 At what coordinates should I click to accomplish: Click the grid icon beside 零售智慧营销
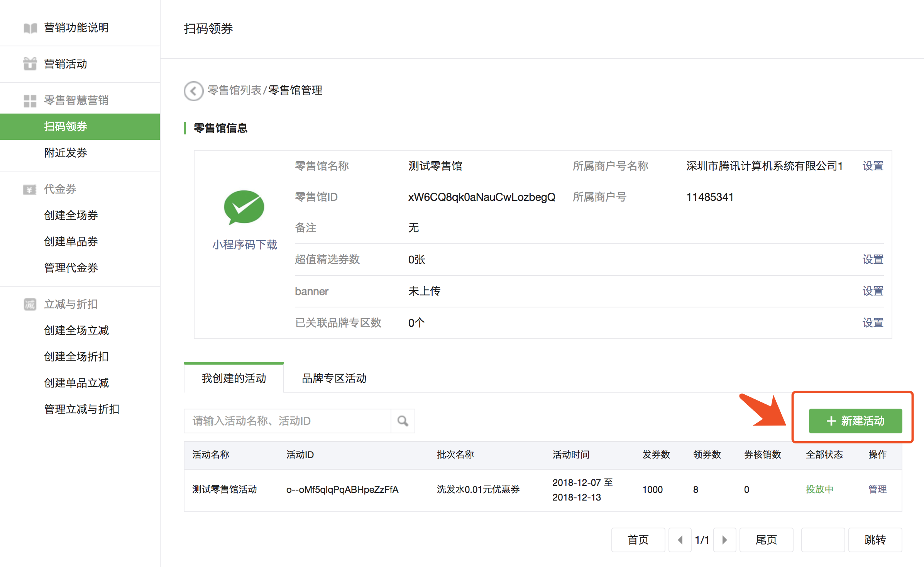pyautogui.click(x=30, y=101)
